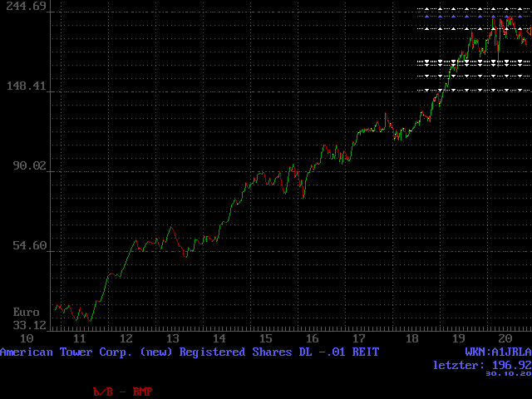Click the red b/B - BMP text
Image resolution: width=532 pixels, height=399 pixels.
[123, 391]
